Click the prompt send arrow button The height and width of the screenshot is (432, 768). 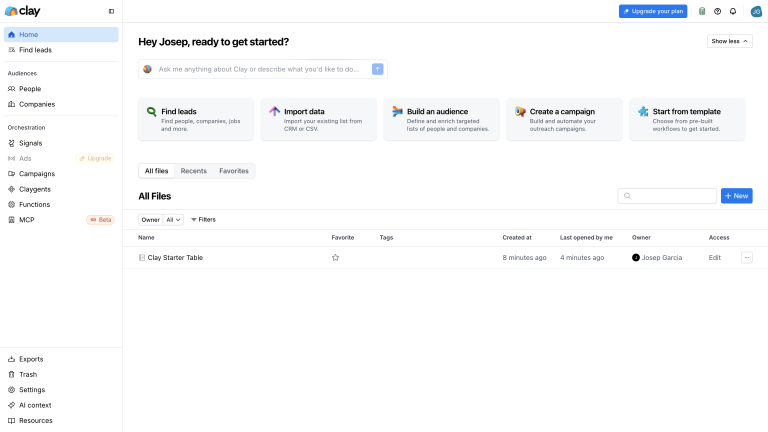[378, 69]
